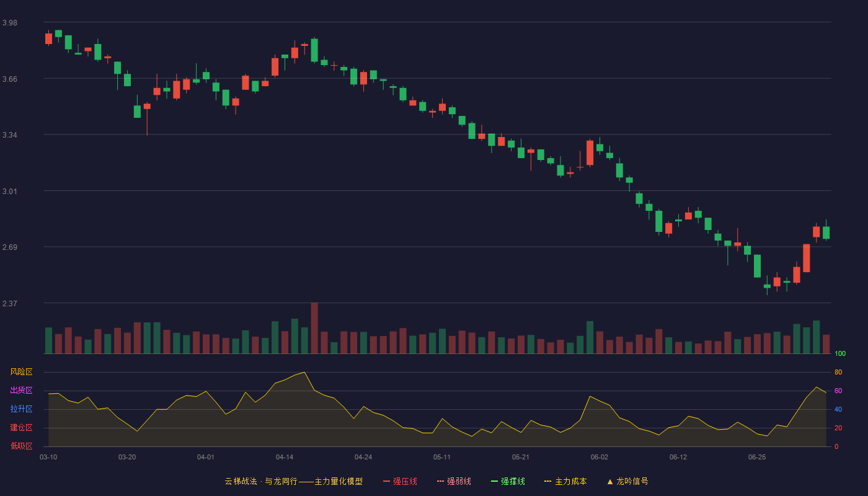The height and width of the screenshot is (496, 868).
Task: Click the 80 indicator scale value
Action: 838,372
